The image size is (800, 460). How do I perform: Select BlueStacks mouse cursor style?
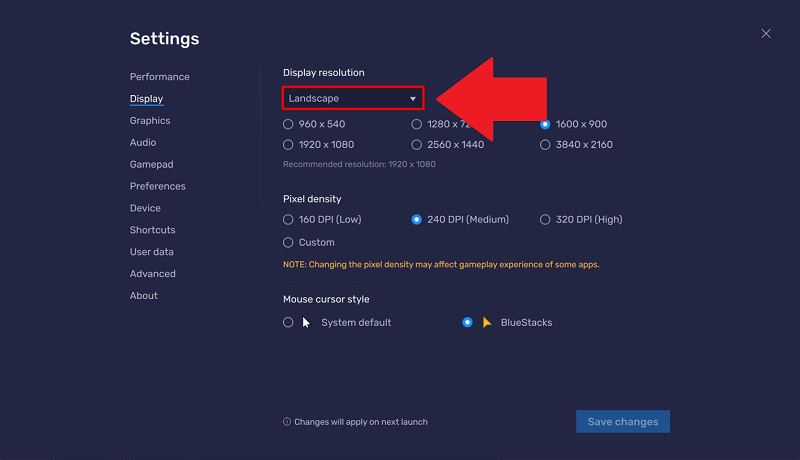coord(467,323)
